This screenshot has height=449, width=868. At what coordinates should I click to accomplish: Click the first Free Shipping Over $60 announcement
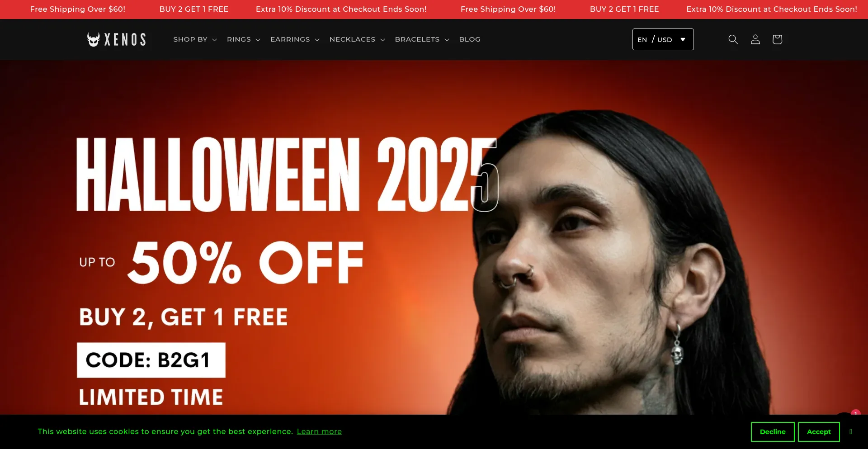tap(78, 9)
